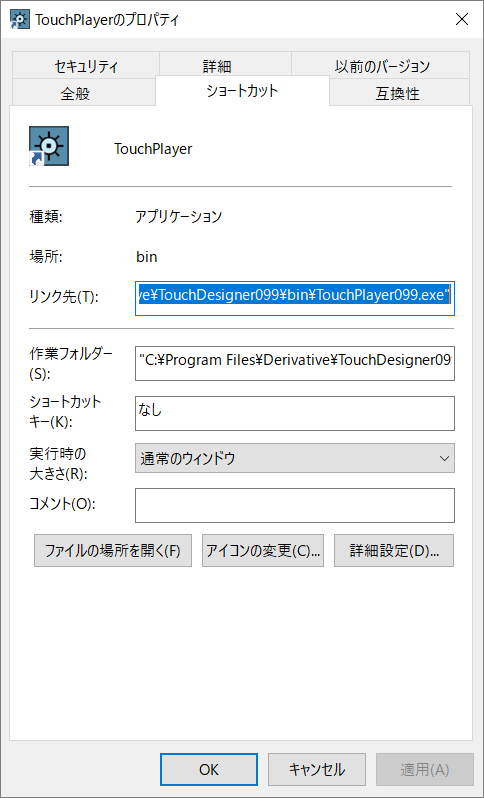Click the large TouchPlayer shortcut icon
Screen dimensions: 484x798
[49, 146]
